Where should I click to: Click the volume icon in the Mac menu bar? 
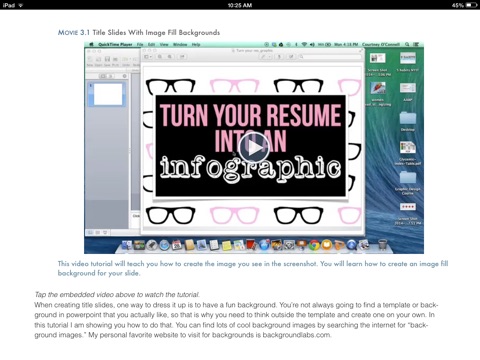[x=312, y=44]
